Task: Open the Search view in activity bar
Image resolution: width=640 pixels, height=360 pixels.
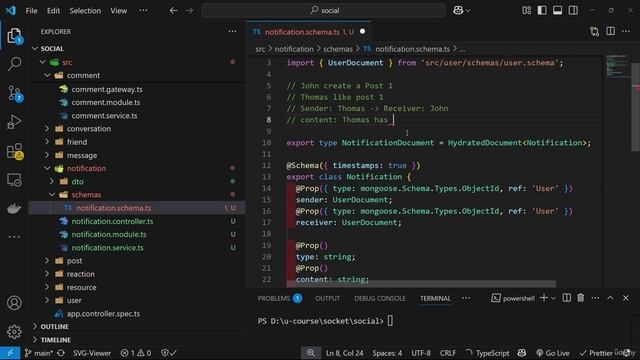Action: tap(14, 64)
